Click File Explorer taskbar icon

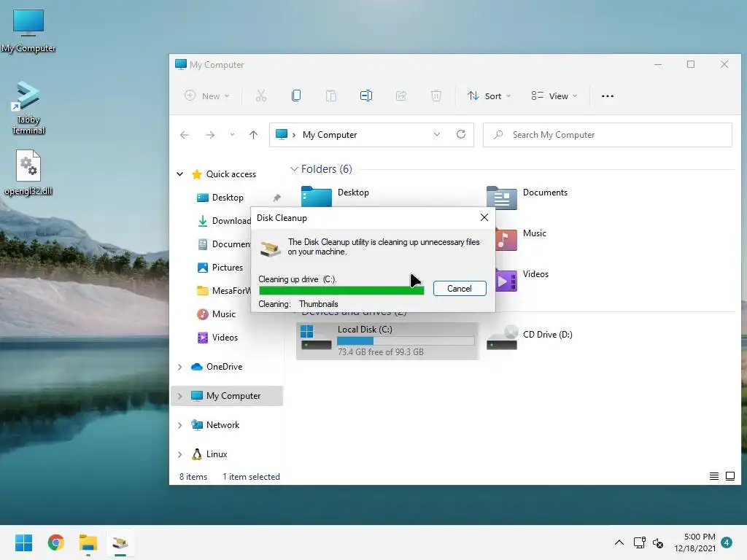coord(88,542)
